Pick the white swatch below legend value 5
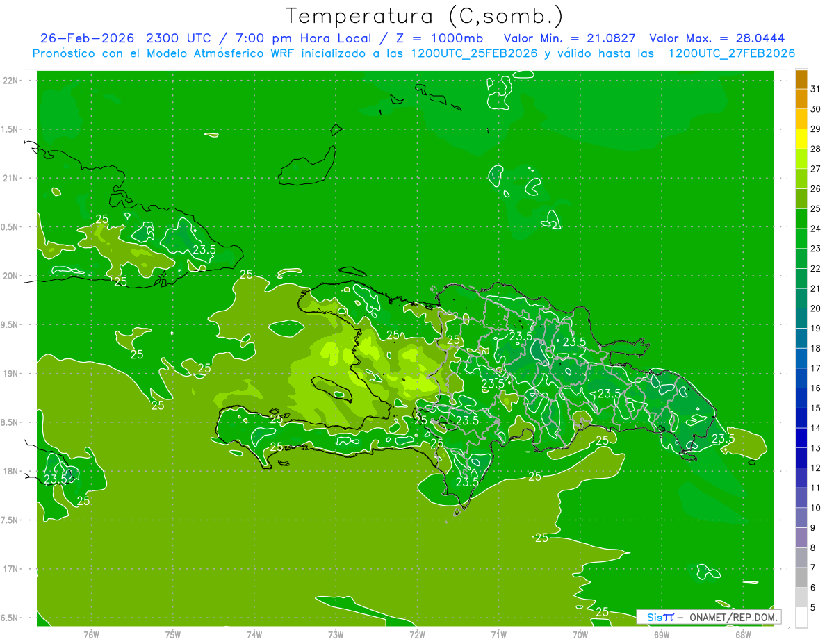834x644 pixels. point(801,618)
